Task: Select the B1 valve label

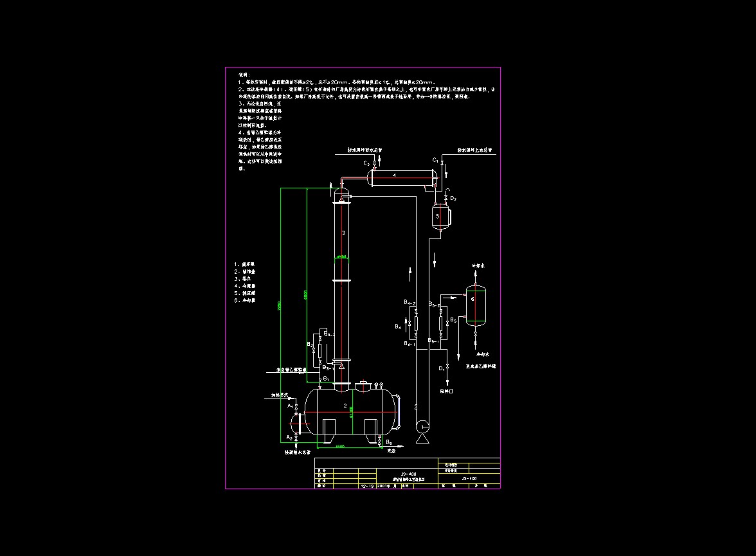Action: (326, 379)
